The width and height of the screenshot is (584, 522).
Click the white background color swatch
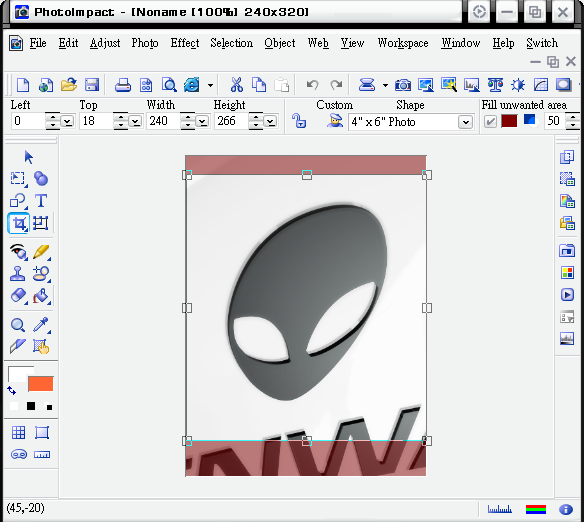[18, 374]
